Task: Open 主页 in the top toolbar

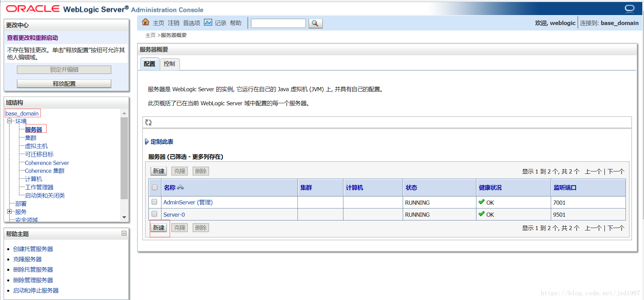Action: 158,23
